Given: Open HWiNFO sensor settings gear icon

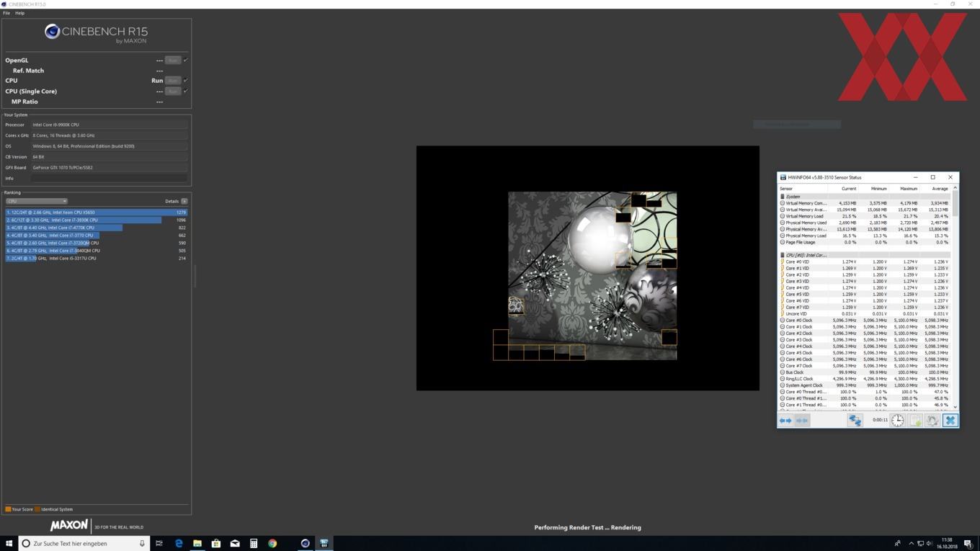Looking at the screenshot, I should (x=932, y=421).
